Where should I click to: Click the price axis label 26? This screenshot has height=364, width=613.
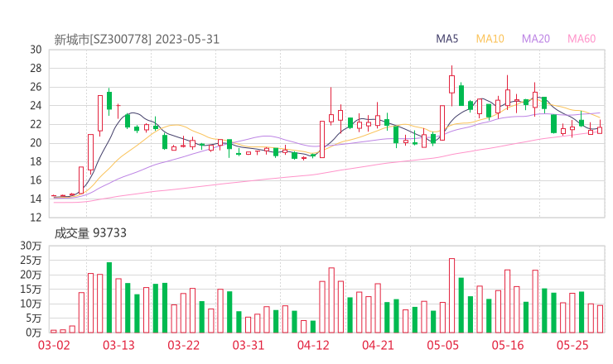click(x=36, y=87)
